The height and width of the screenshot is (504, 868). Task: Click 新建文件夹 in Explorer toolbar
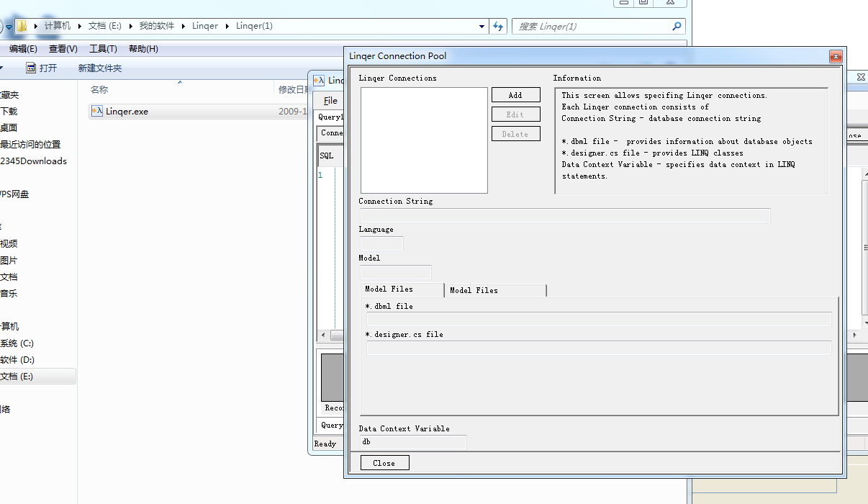[x=100, y=68]
